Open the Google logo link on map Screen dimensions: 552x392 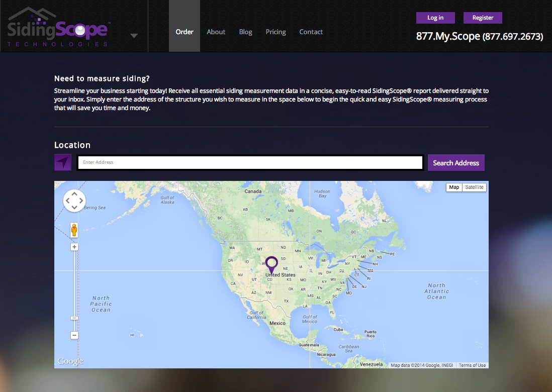70,361
